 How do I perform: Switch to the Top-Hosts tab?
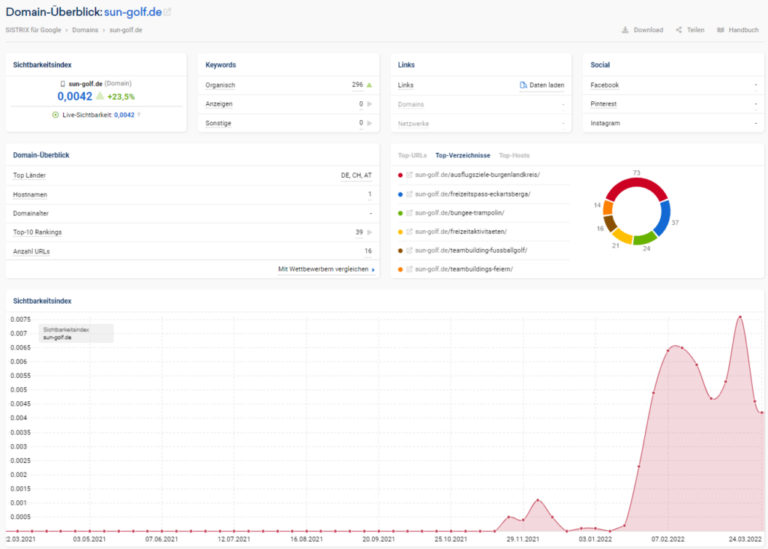(514, 155)
